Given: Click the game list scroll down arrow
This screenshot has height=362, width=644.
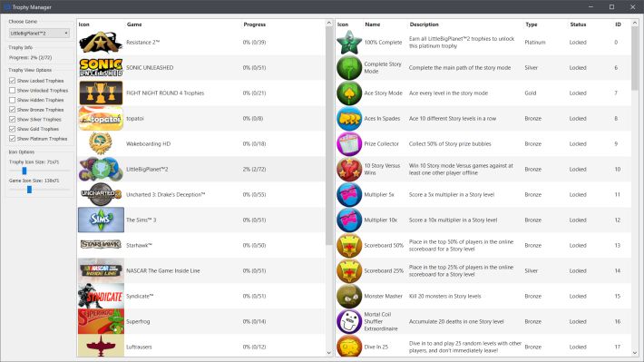Looking at the screenshot, I should 329,353.
